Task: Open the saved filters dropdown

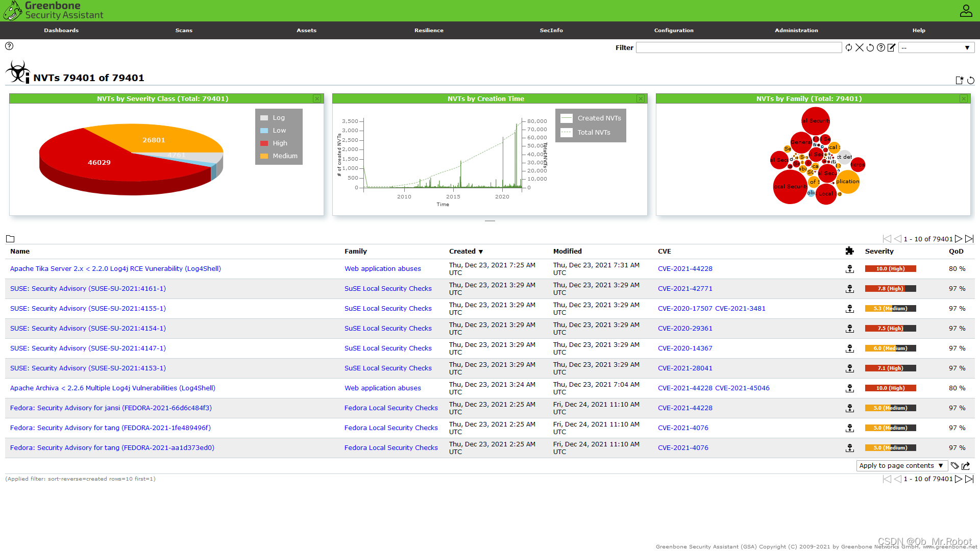Action: 936,47
